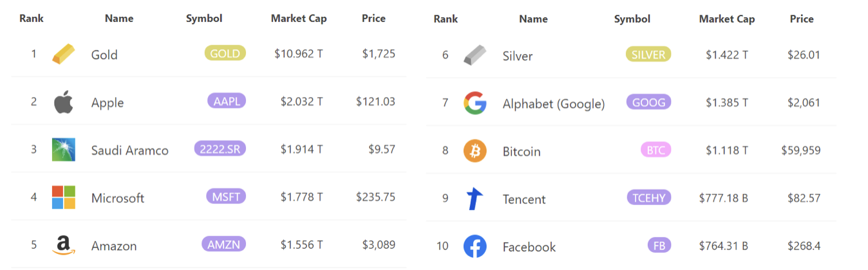868x270 pixels.
Task: Sort right table by Price header
Action: 802,19
